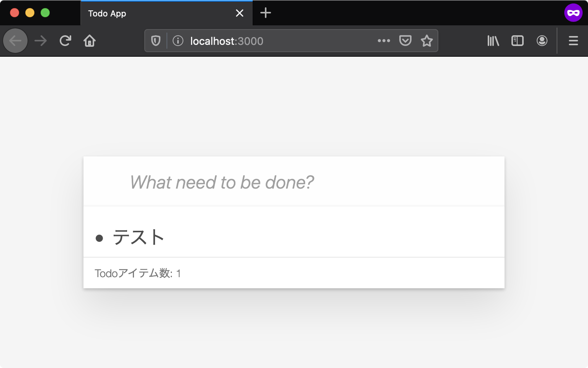Open the Library menu
The image size is (588, 368).
pyautogui.click(x=493, y=41)
